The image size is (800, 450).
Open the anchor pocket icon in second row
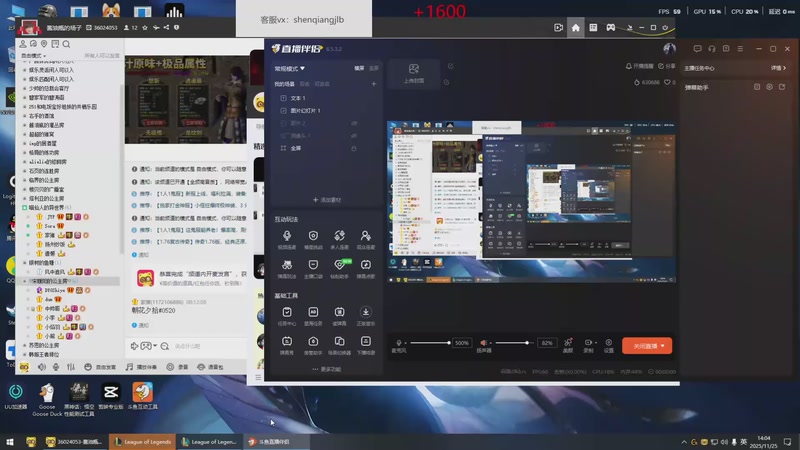(x=313, y=265)
